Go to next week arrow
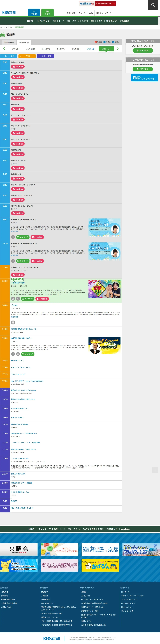160x644 pixels. [118, 49]
